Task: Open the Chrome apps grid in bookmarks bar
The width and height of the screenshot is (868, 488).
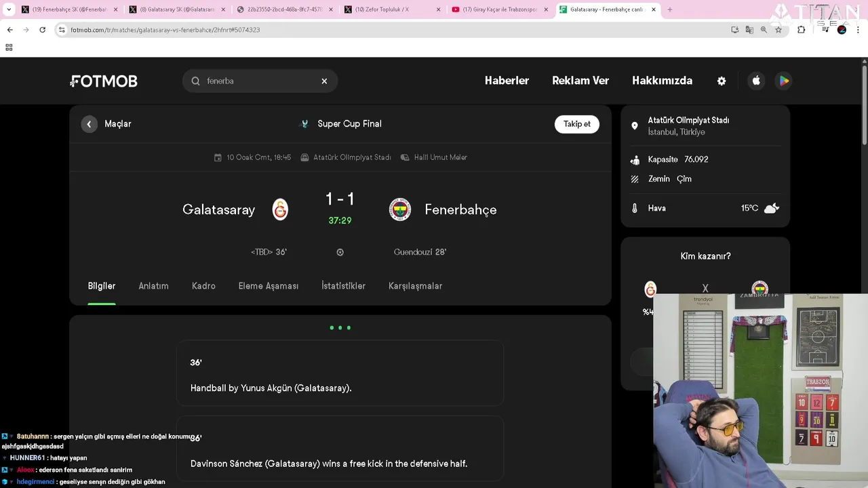Action: tap(9, 47)
